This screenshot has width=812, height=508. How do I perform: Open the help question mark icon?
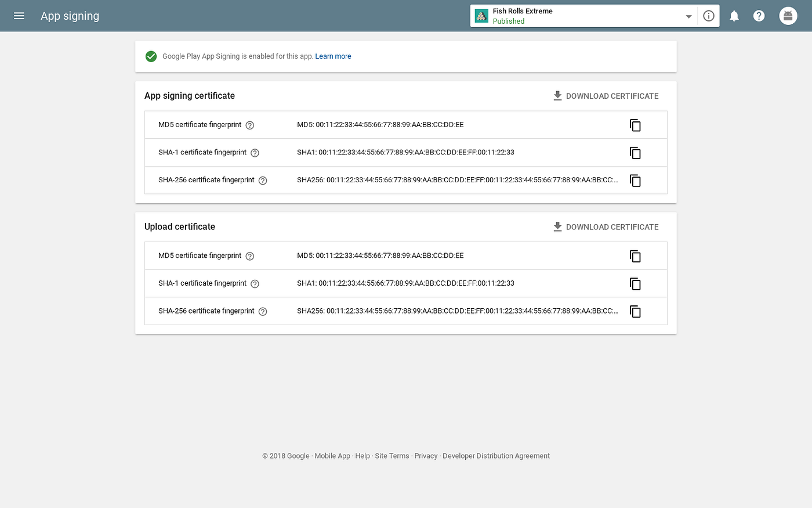(759, 16)
